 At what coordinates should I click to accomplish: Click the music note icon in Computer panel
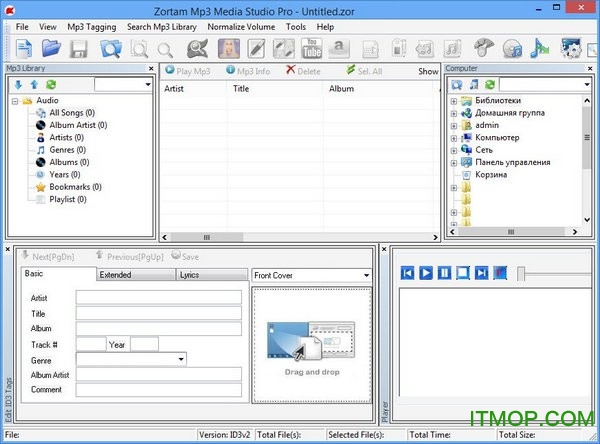[x=474, y=84]
